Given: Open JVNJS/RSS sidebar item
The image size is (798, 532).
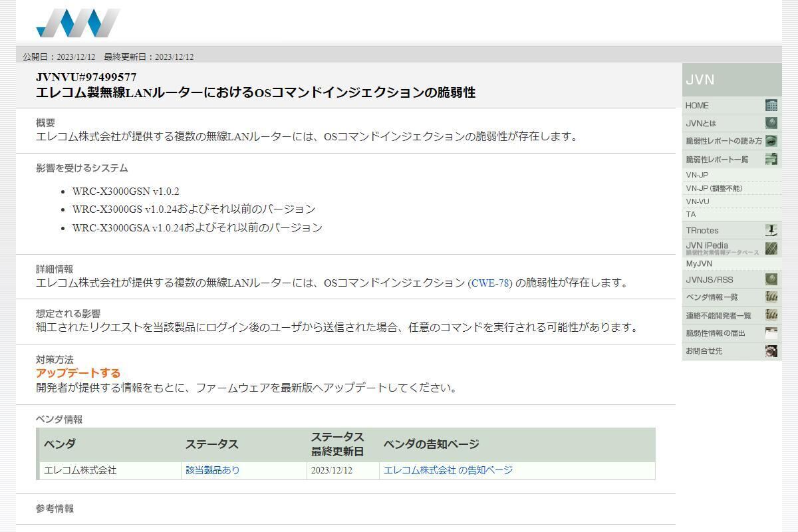Looking at the screenshot, I should click(x=731, y=279).
